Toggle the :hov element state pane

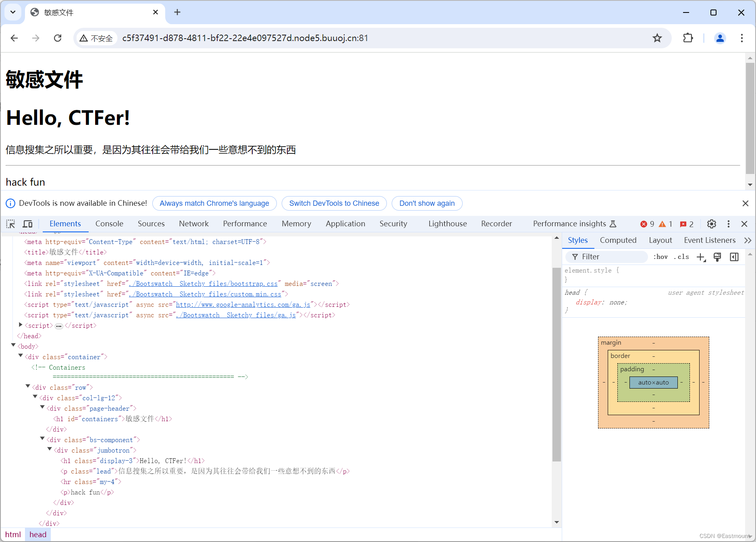[x=660, y=257]
